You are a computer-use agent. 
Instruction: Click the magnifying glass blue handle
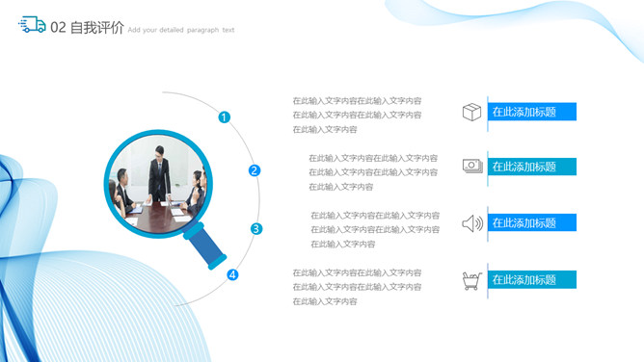click(x=205, y=246)
